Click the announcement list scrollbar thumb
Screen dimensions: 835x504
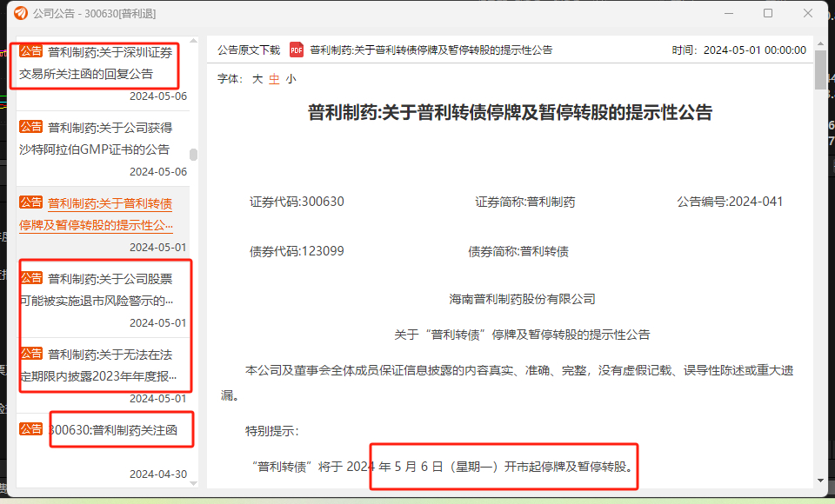click(194, 155)
